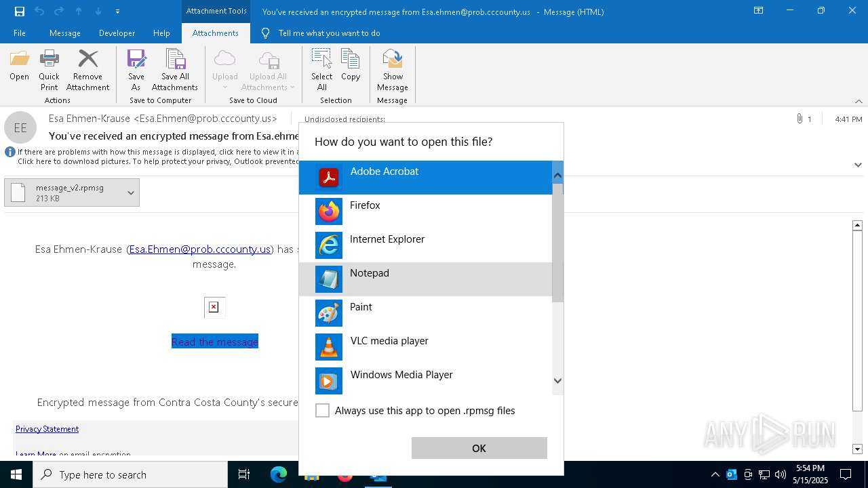
Task: Choose VLC media player from the list
Action: 426,347
